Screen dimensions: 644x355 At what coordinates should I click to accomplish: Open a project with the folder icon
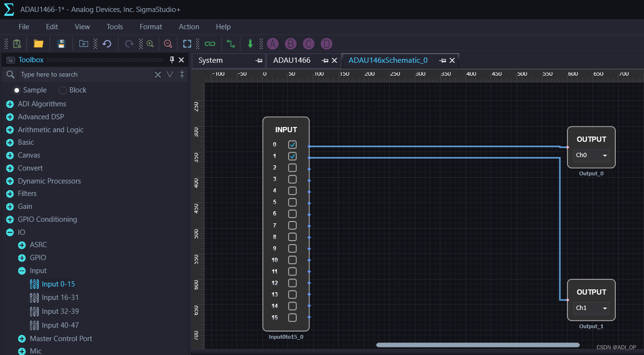coord(39,44)
